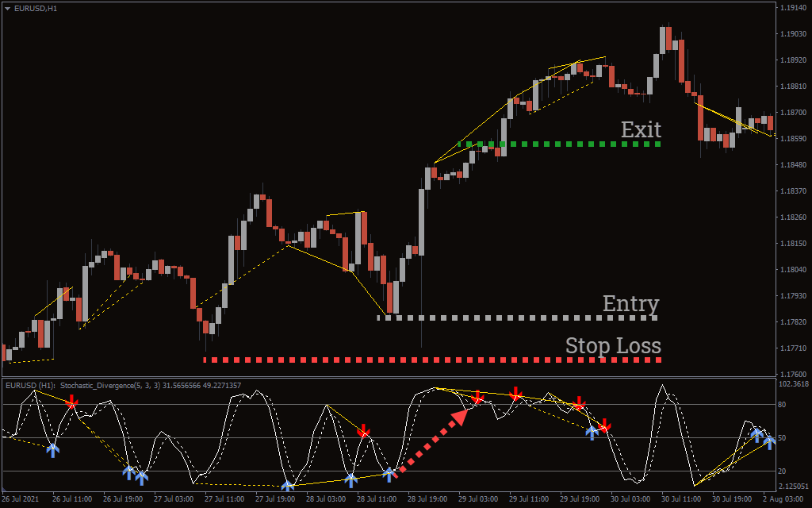The width and height of the screenshot is (812, 508).
Task: Click the blue up arrow below 27 Jul 19:00 low
Action: point(288,485)
